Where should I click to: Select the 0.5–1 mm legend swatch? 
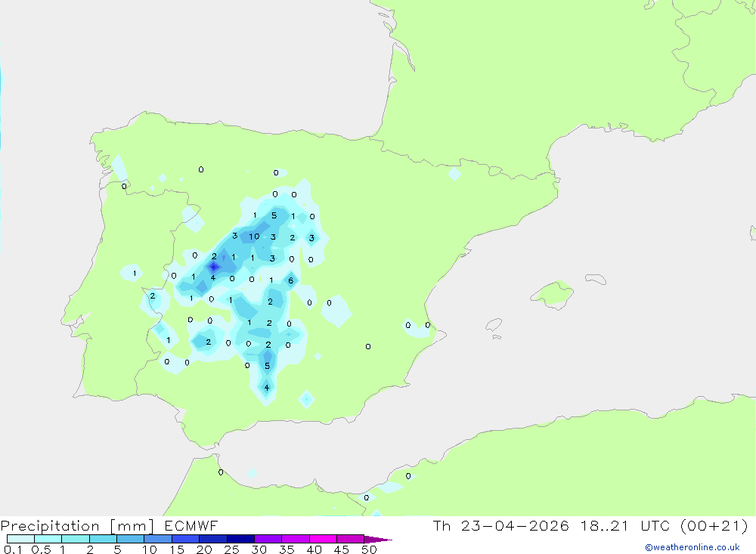click(x=48, y=539)
